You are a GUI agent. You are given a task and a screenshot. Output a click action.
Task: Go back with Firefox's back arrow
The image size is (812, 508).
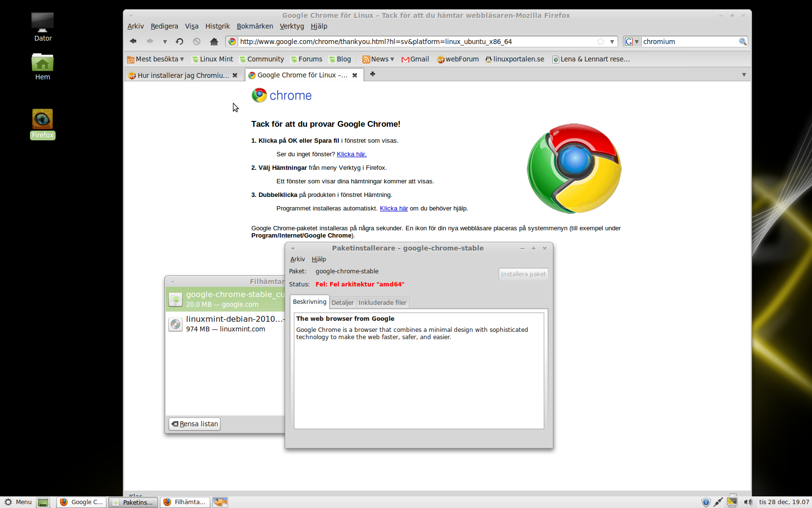133,42
